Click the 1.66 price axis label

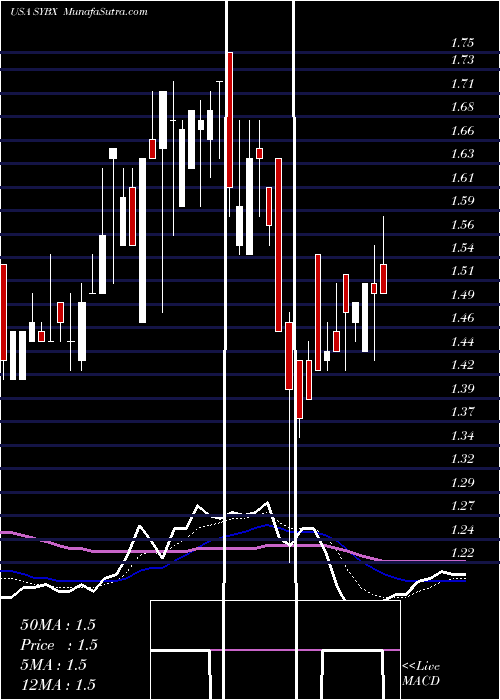pos(462,131)
